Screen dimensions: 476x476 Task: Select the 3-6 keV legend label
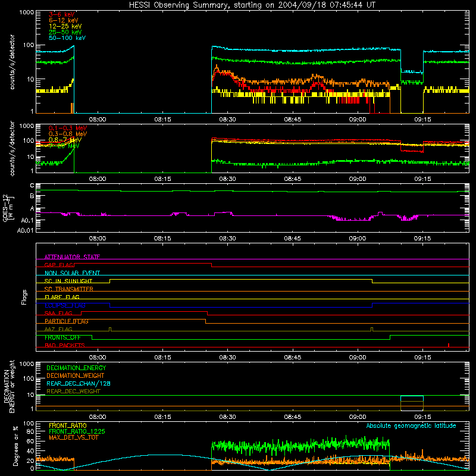[x=62, y=14]
